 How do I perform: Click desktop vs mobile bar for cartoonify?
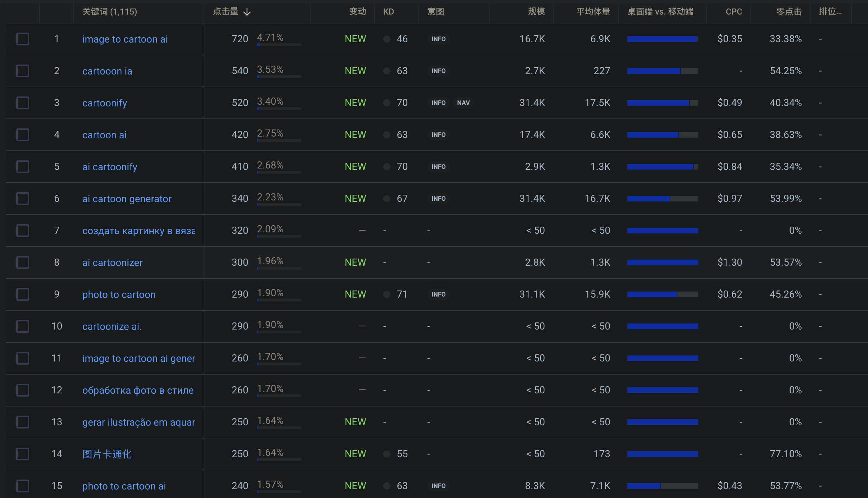(663, 103)
